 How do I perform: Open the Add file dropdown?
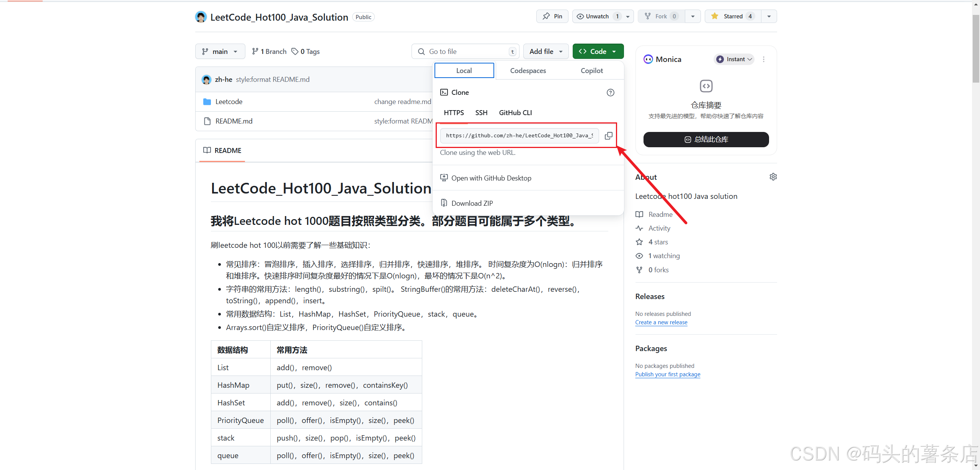[546, 52]
